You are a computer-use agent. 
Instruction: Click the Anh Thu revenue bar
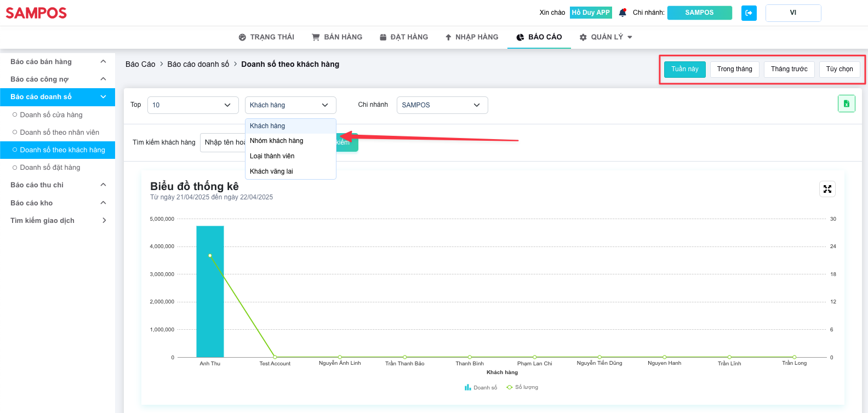click(210, 291)
